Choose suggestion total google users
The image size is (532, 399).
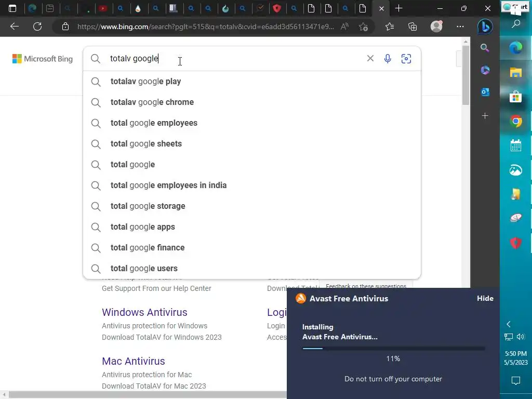pos(252,269)
